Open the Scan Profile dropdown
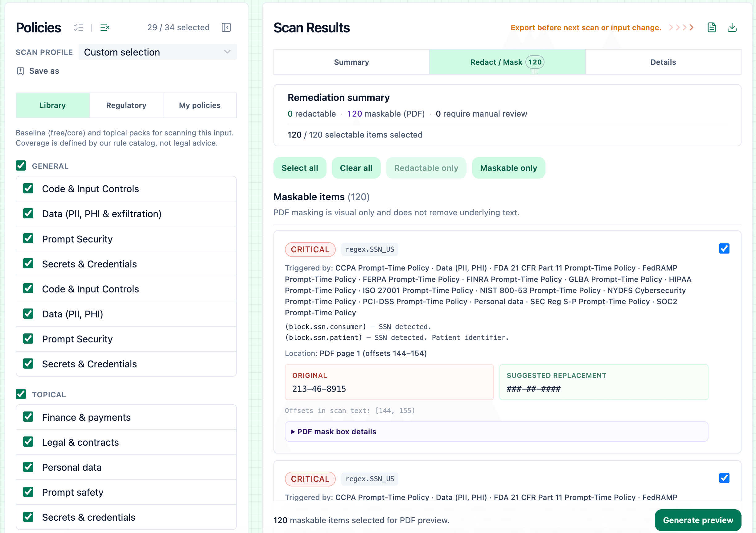This screenshot has height=533, width=756. click(x=157, y=52)
